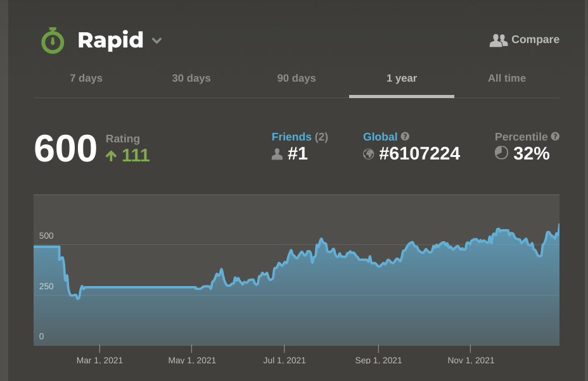Open the Global help question mark
The height and width of the screenshot is (381, 588).
[406, 137]
